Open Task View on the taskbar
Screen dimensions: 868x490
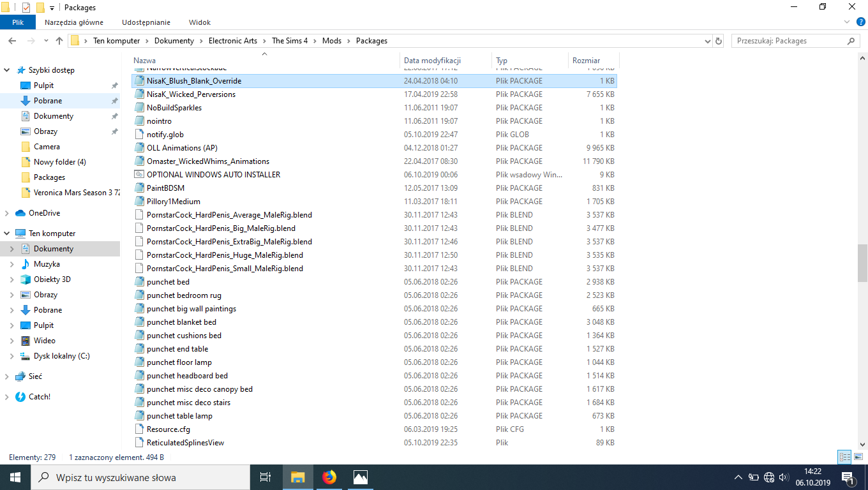(266, 477)
